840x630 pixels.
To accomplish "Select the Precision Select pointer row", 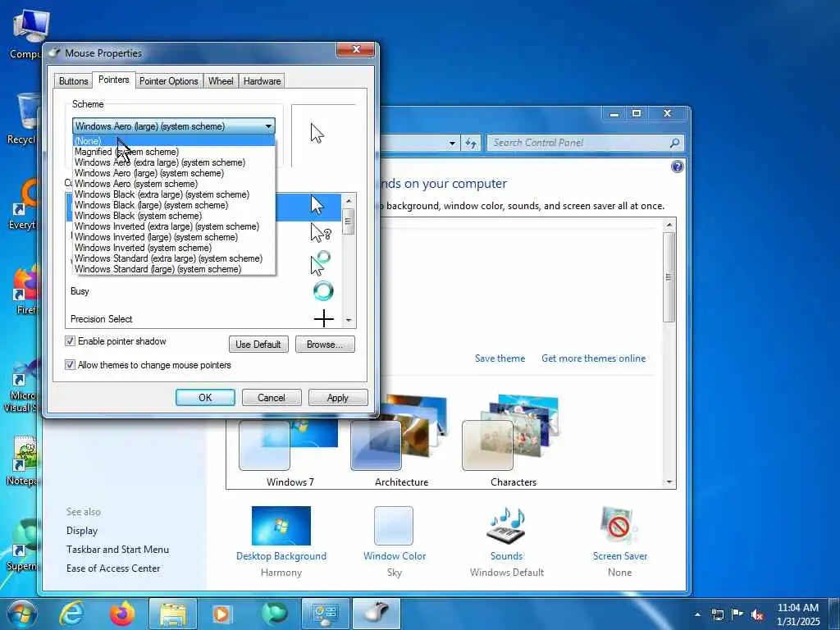I will click(x=204, y=318).
